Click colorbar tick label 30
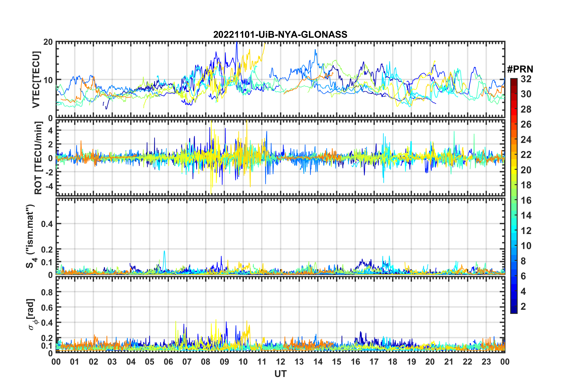The height and width of the screenshot is (392, 561). 526,94
